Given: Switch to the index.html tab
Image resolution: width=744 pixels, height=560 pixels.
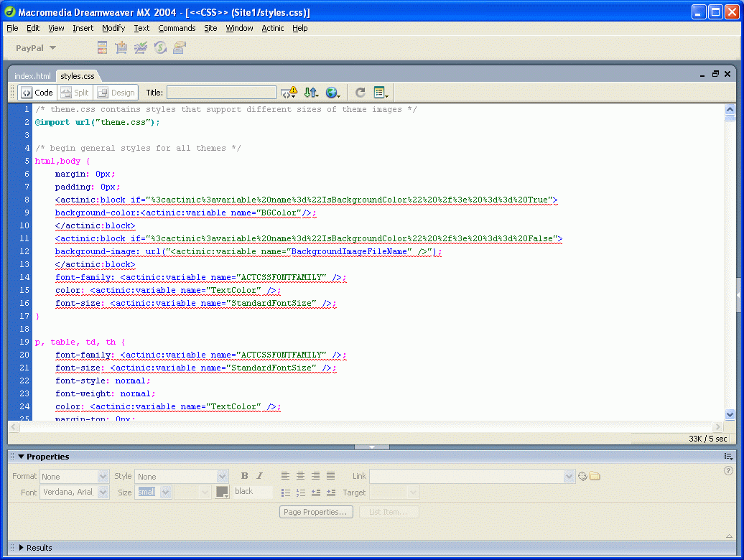Looking at the screenshot, I should (x=32, y=76).
